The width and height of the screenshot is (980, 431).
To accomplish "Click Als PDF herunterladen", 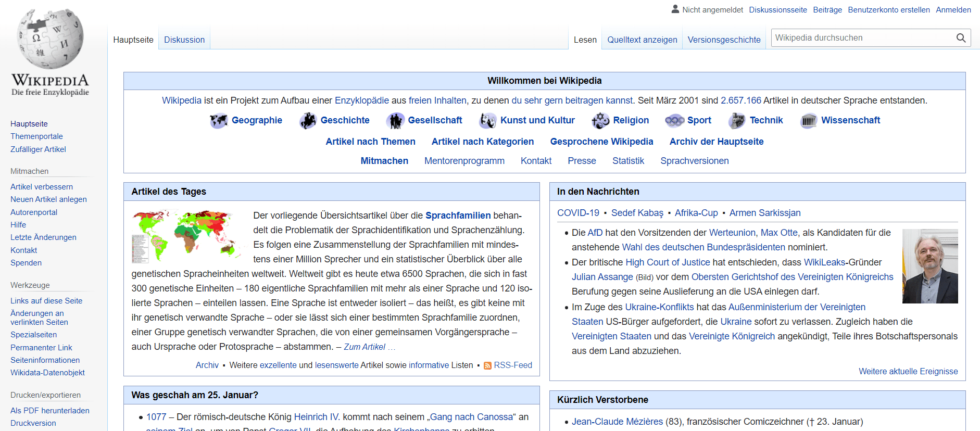I will tap(50, 411).
